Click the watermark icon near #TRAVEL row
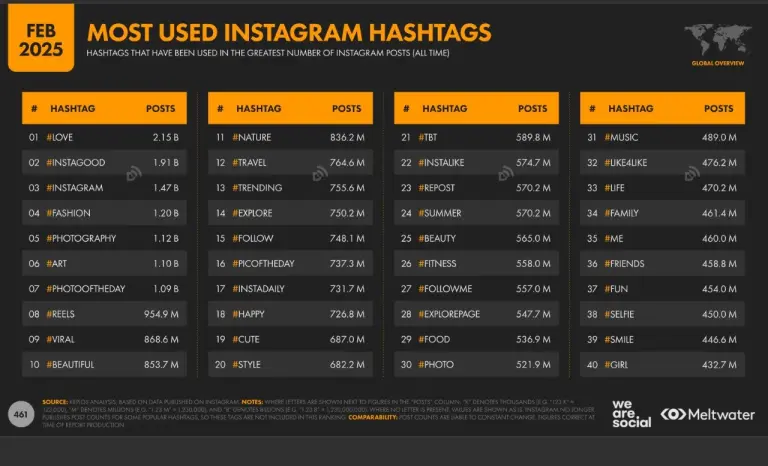 [x=320, y=173]
